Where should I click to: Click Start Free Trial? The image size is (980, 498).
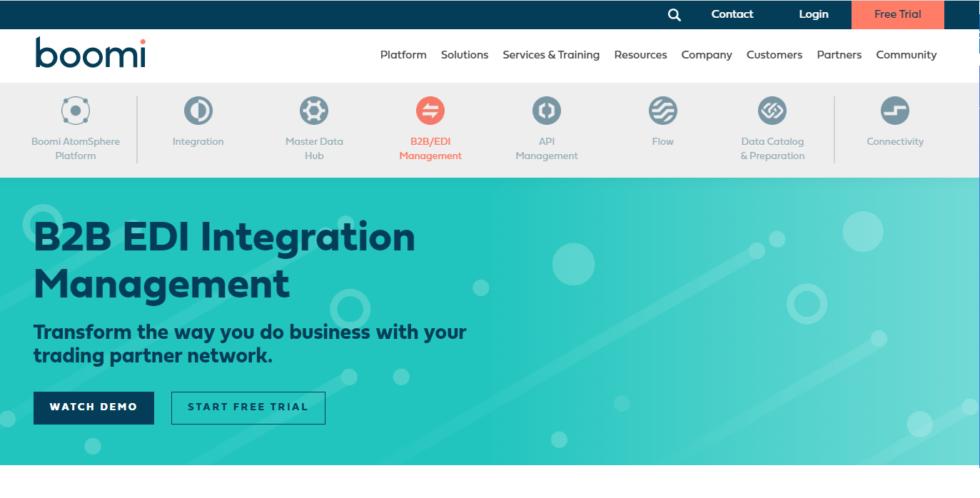click(x=248, y=407)
